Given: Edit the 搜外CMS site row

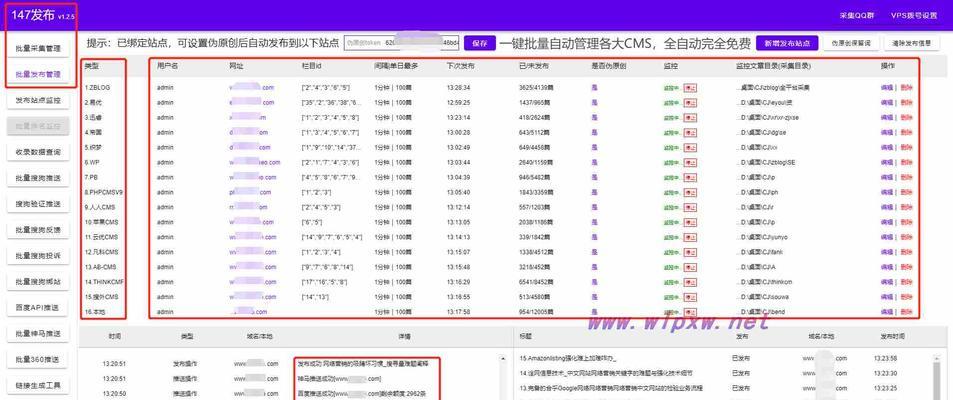Looking at the screenshot, I should [887, 297].
